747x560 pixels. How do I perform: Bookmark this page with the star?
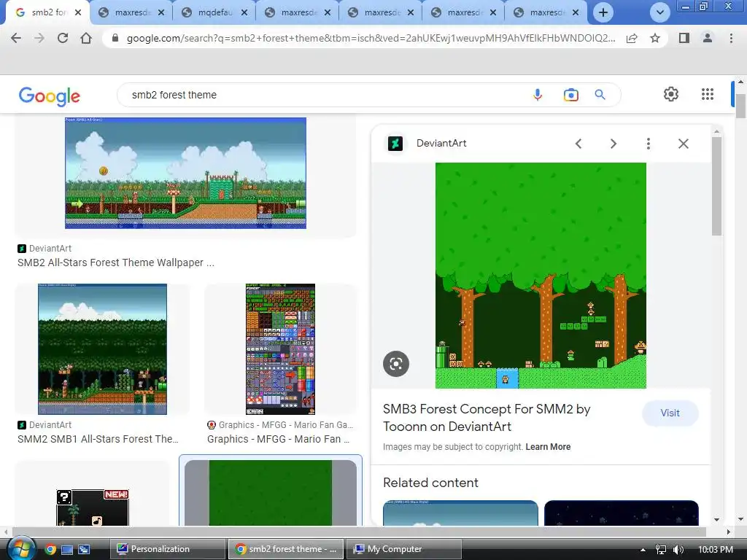click(x=655, y=38)
